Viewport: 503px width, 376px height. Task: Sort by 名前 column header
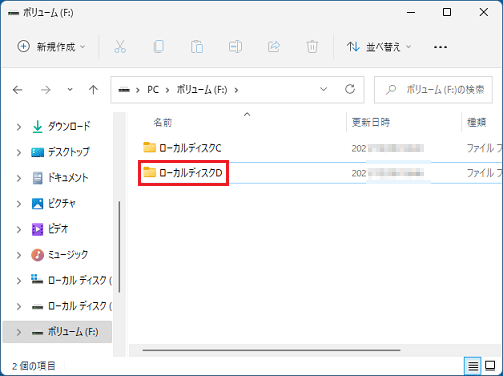163,123
